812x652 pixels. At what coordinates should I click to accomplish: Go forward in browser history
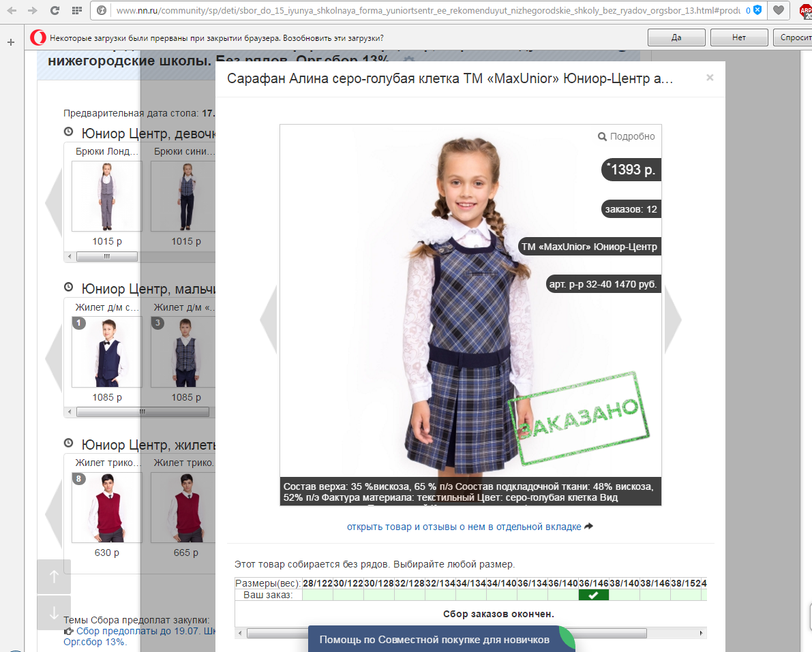(32, 10)
